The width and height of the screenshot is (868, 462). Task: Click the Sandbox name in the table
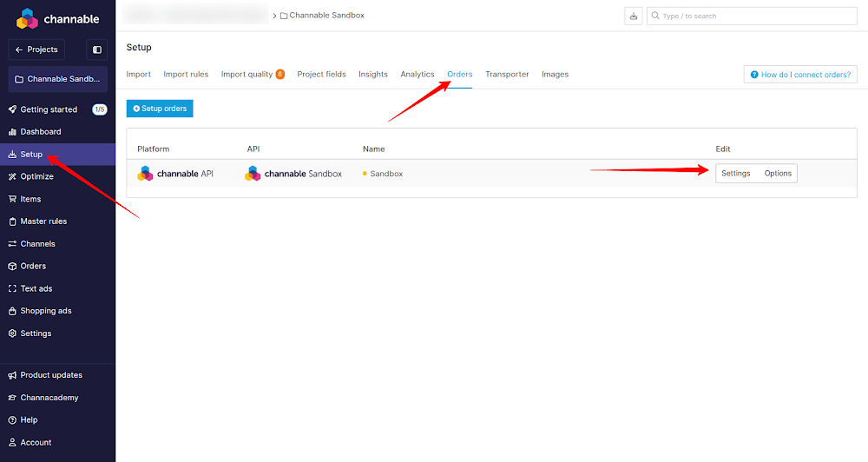coord(386,174)
